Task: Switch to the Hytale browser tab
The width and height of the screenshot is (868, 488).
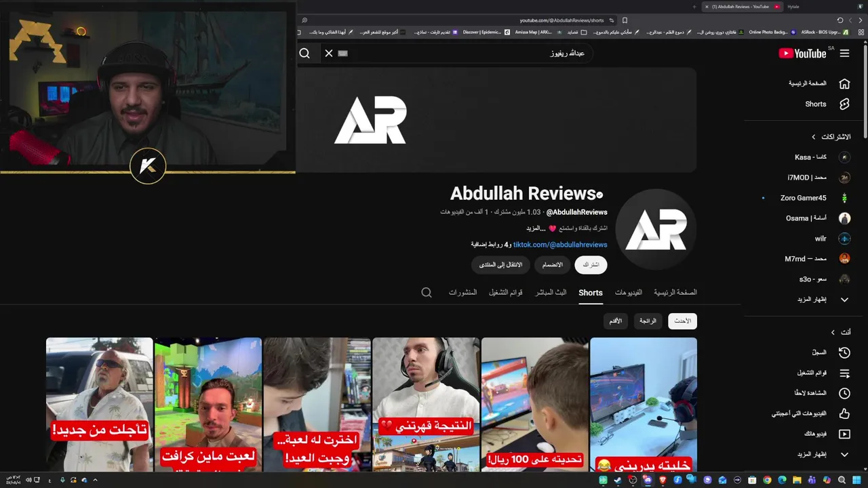Action: coord(793,7)
